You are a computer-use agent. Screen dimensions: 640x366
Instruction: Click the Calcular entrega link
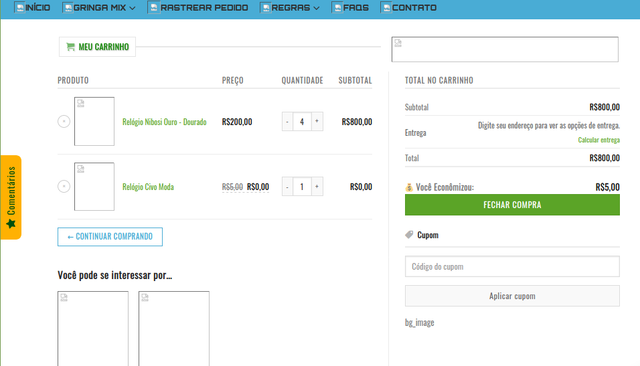coord(599,140)
